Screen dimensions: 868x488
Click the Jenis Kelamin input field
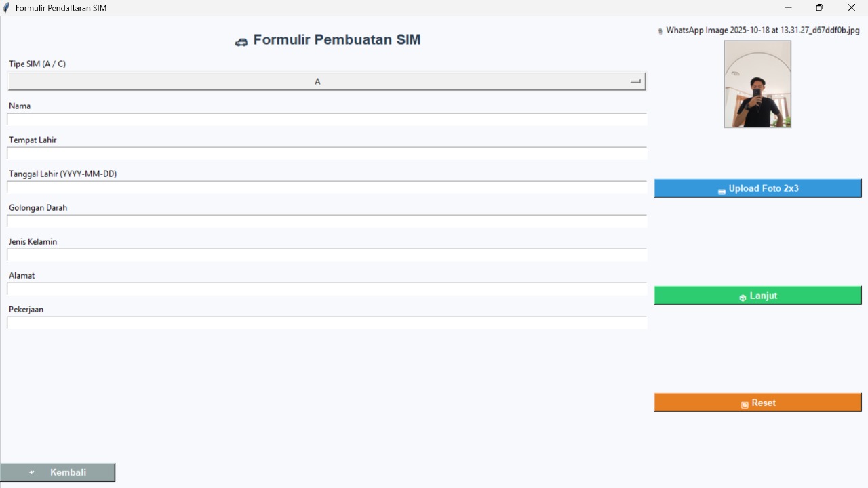(327, 255)
